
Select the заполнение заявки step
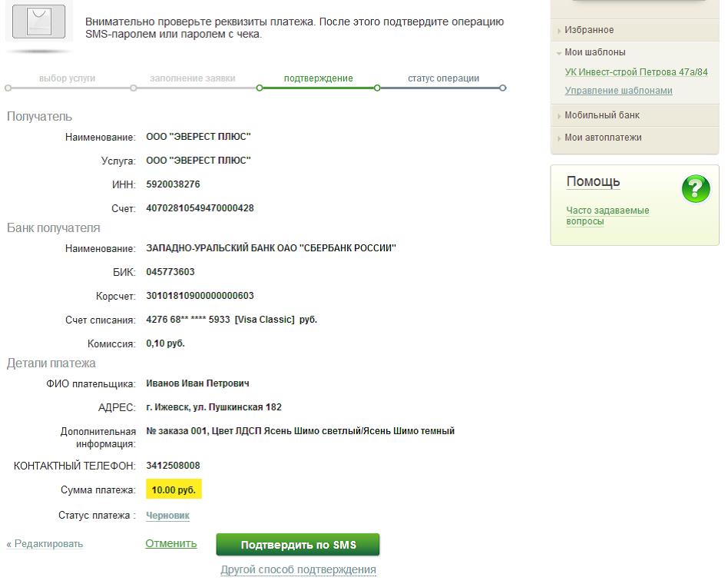click(x=192, y=78)
